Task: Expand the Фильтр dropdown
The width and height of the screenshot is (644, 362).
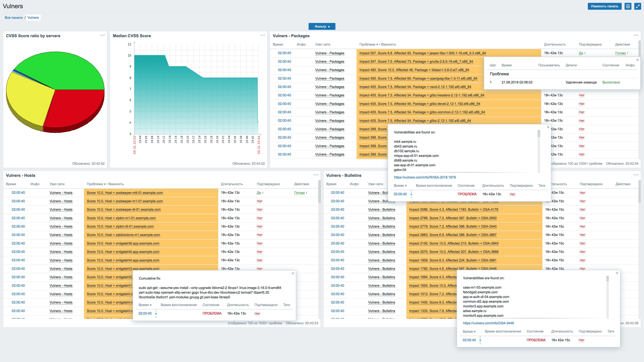Action: coord(322,26)
